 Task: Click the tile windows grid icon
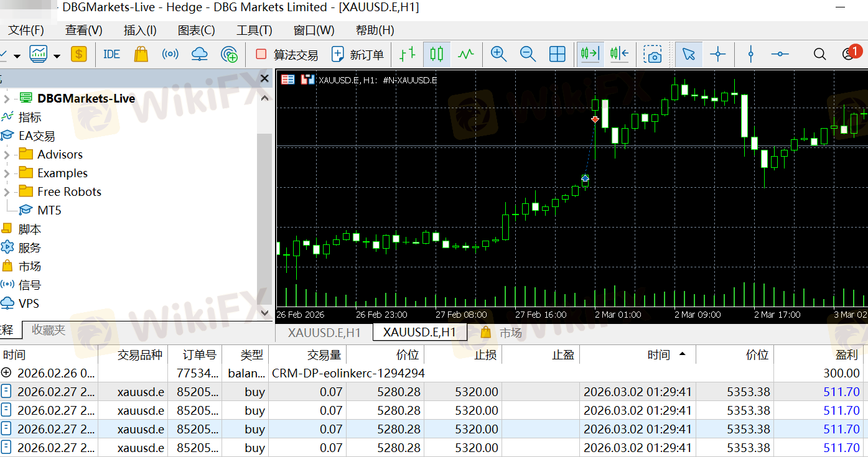(x=557, y=55)
